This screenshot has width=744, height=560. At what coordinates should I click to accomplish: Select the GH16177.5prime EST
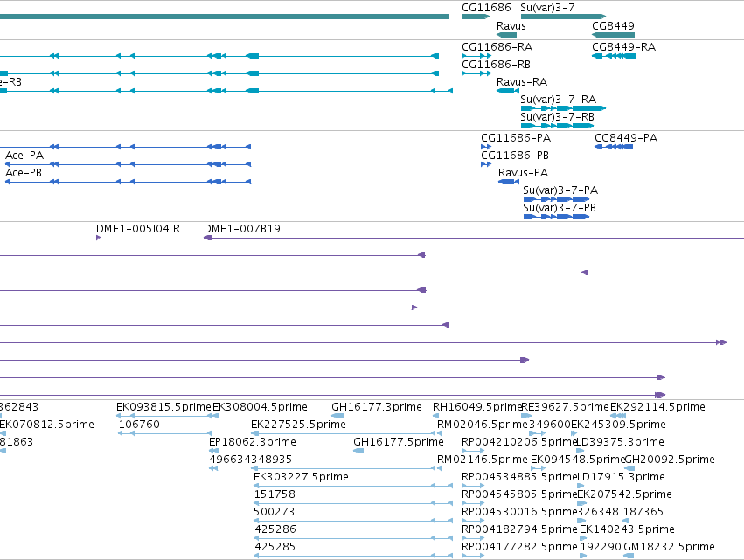tap(358, 451)
